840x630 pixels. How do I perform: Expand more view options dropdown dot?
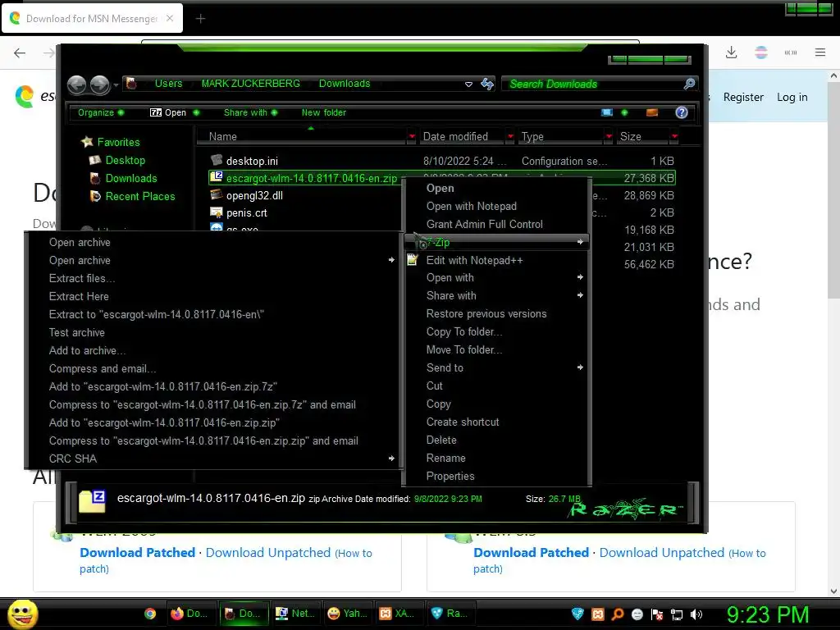[x=624, y=112]
